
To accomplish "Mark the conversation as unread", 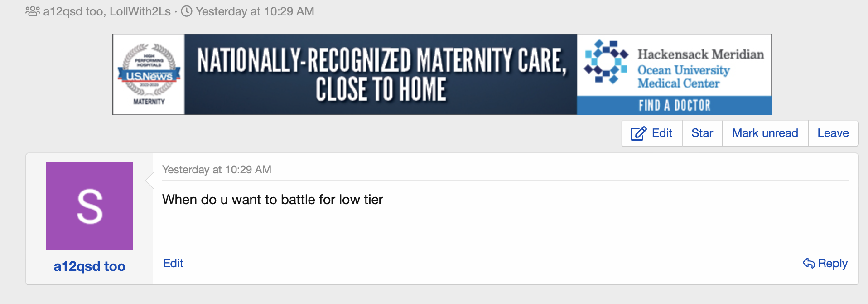I will pos(765,133).
